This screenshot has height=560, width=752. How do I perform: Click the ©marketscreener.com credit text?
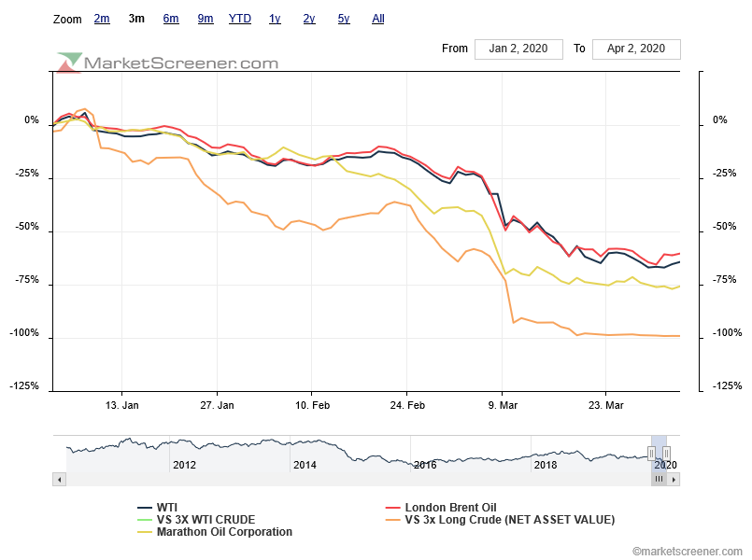[x=687, y=552]
